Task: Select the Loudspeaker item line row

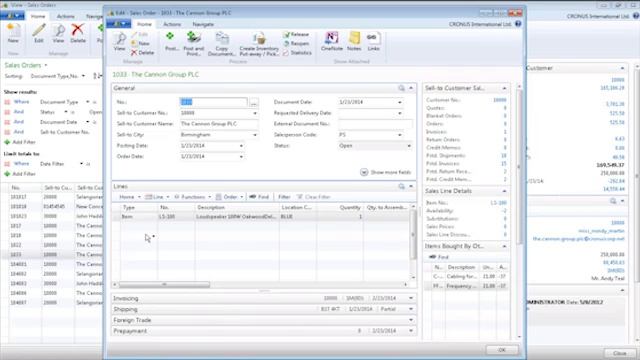Action: 261,217
